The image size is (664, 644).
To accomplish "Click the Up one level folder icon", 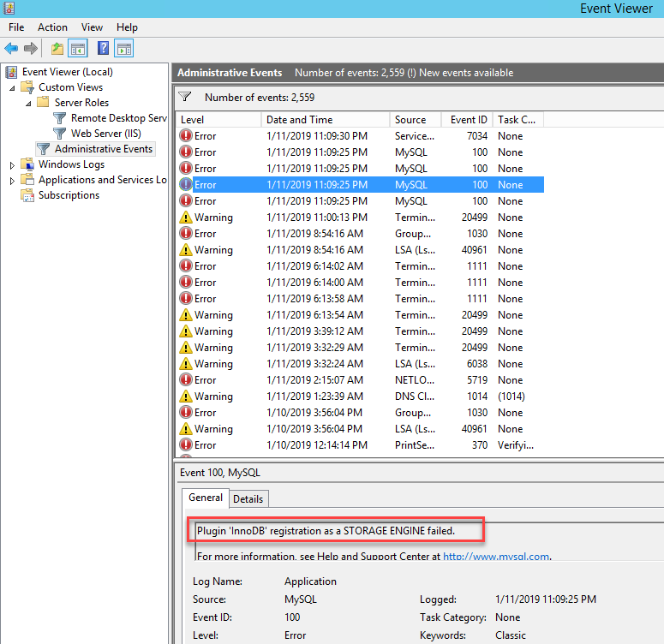I will (57, 49).
